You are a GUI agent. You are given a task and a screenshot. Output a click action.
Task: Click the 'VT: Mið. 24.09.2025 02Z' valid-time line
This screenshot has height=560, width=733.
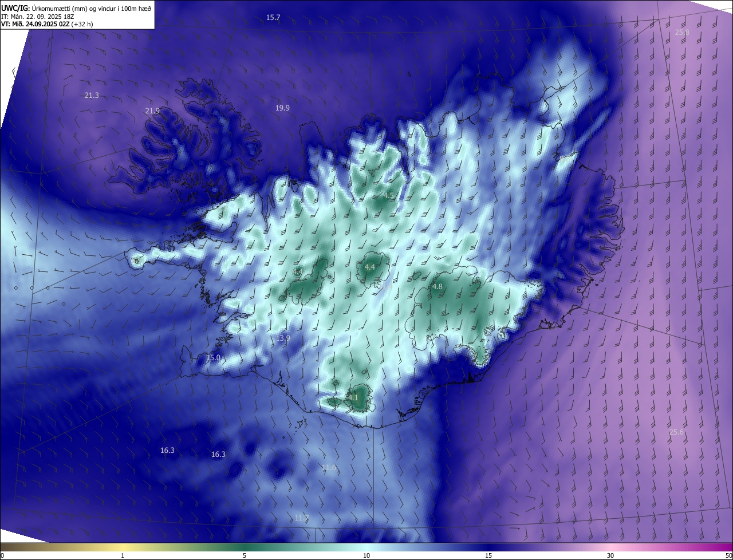coord(47,24)
